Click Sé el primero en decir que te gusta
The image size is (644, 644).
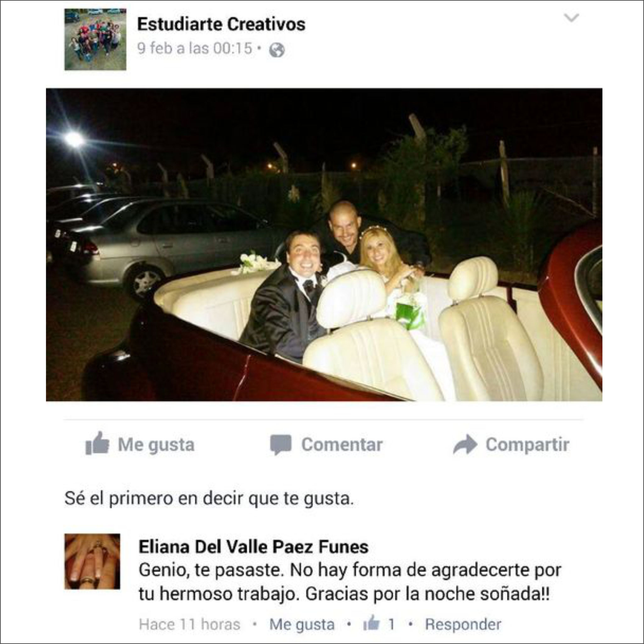click(x=209, y=499)
